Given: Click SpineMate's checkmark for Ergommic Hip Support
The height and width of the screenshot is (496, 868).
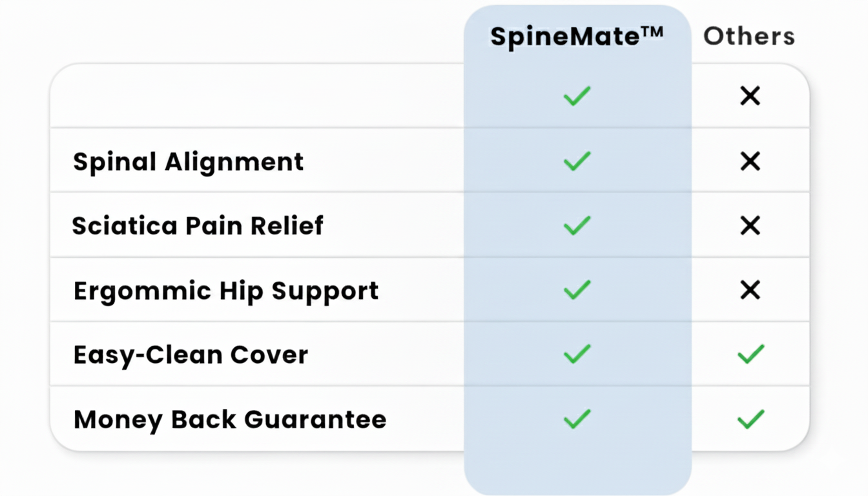Looking at the screenshot, I should (577, 290).
